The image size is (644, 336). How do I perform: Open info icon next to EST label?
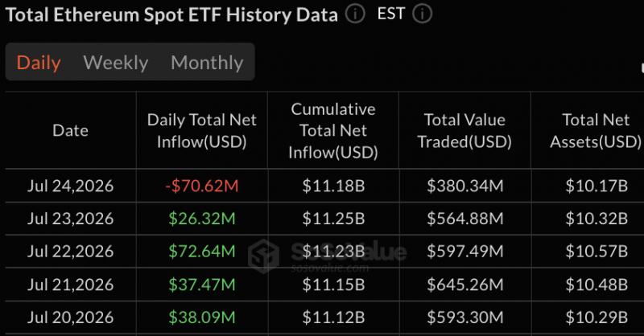tap(422, 14)
